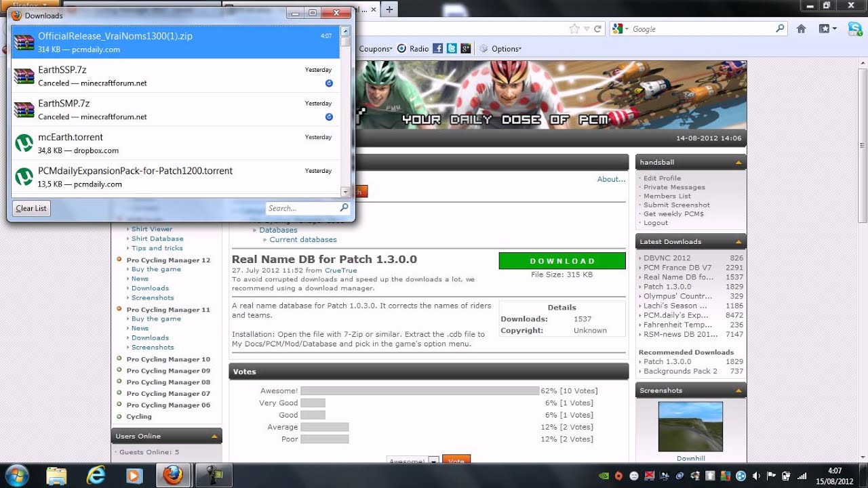Collapse the Users Online panel arrow
Image resolution: width=868 pixels, height=488 pixels.
point(214,436)
